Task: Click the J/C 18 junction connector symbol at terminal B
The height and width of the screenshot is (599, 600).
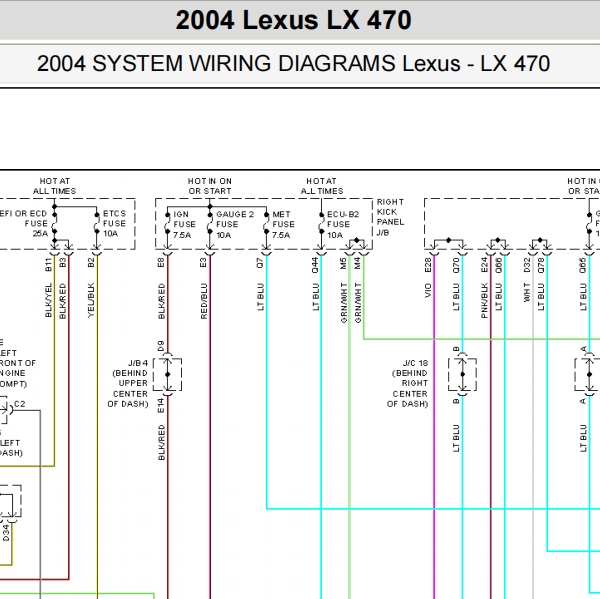Action: pos(463,374)
